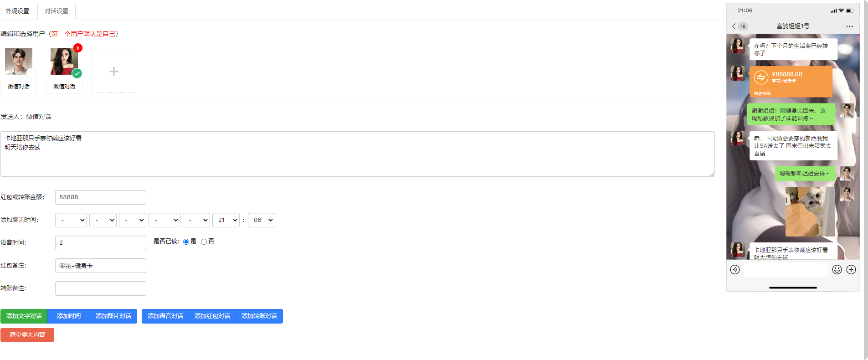Click the cat photo in the chat preview
The height and width of the screenshot is (360, 868).
[810, 211]
